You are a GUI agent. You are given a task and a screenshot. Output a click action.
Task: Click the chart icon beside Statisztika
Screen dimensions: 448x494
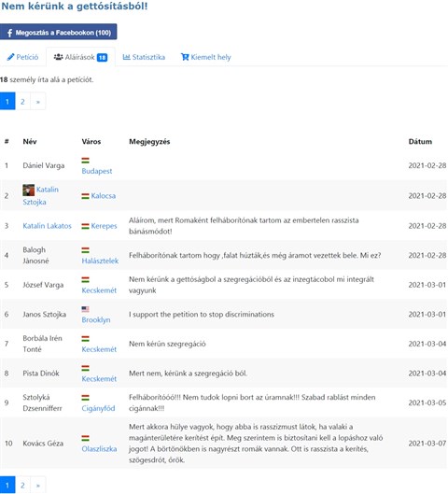[x=126, y=57]
